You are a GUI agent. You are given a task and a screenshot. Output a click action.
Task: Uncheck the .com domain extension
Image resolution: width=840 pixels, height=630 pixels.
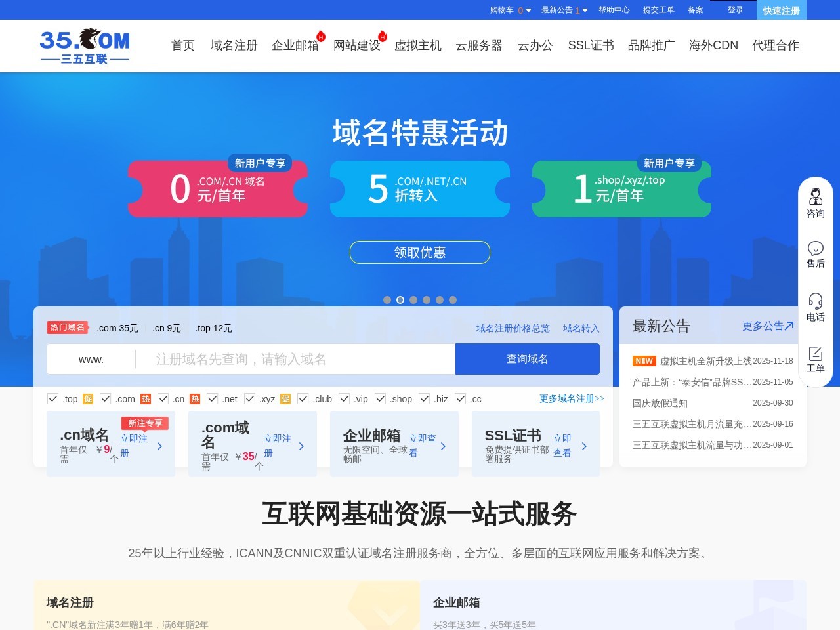click(105, 398)
